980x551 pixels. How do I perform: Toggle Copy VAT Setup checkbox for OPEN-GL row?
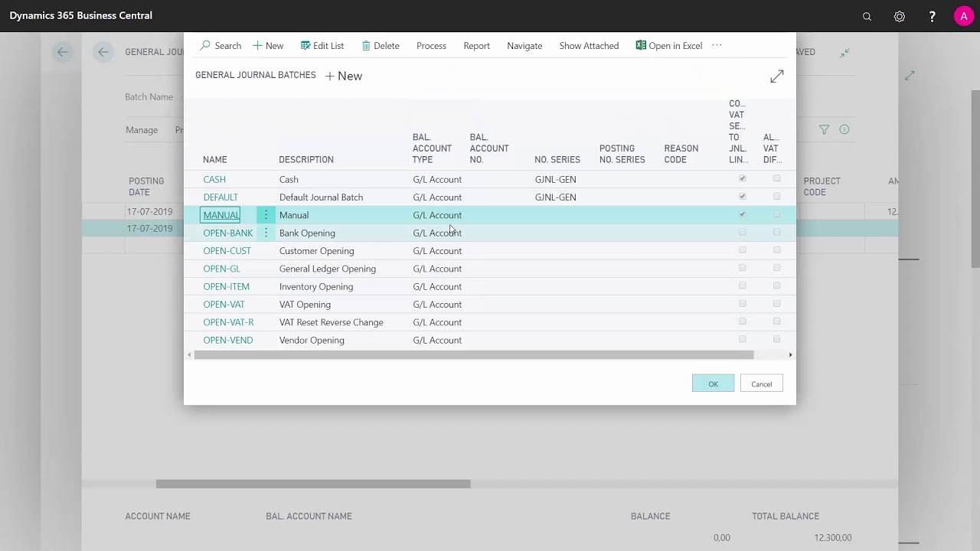742,269
